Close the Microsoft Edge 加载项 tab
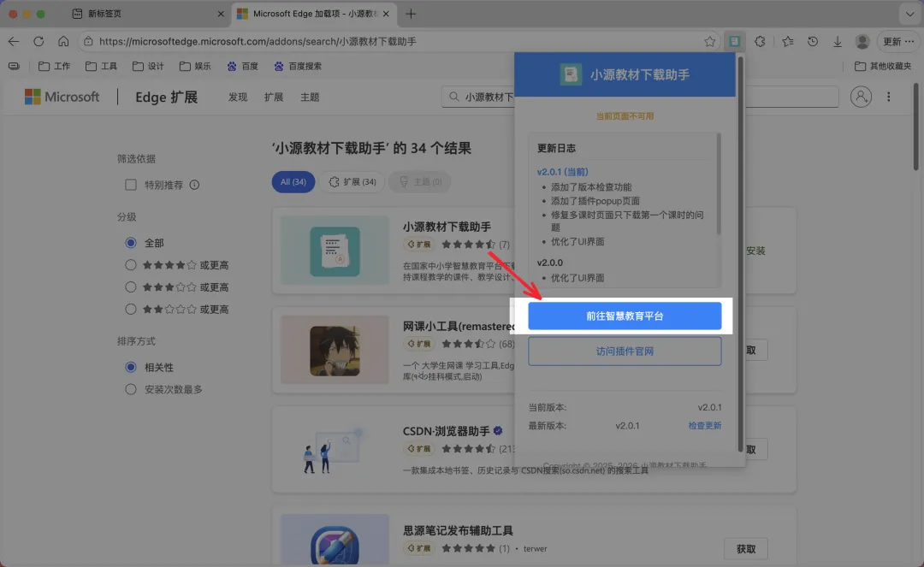Image resolution: width=924 pixels, height=567 pixels. click(x=386, y=14)
